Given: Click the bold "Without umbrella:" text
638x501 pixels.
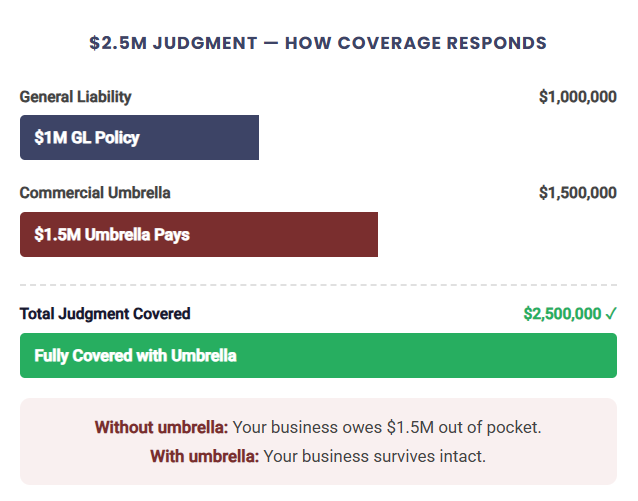Looking at the screenshot, I should pyautogui.click(x=161, y=428).
